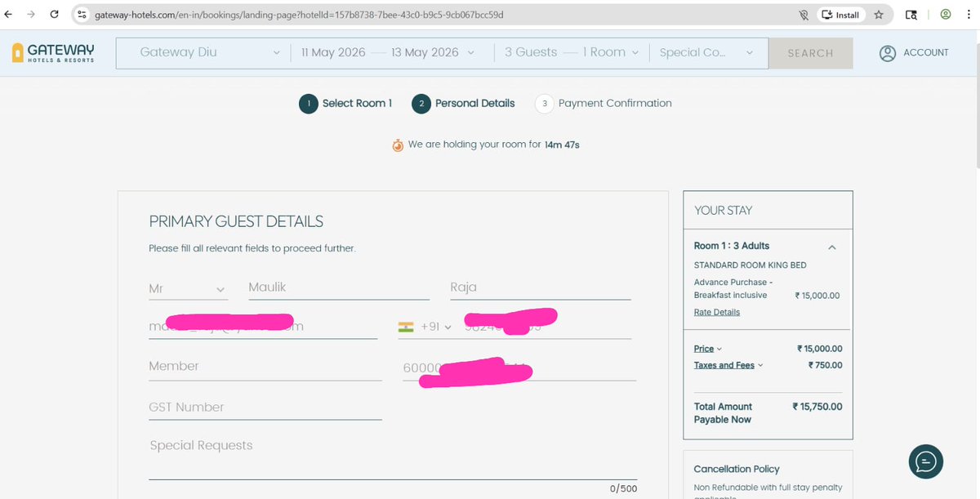Expand the 3 Guests – 1 Room selector
The image size is (980, 499).
pyautogui.click(x=571, y=52)
